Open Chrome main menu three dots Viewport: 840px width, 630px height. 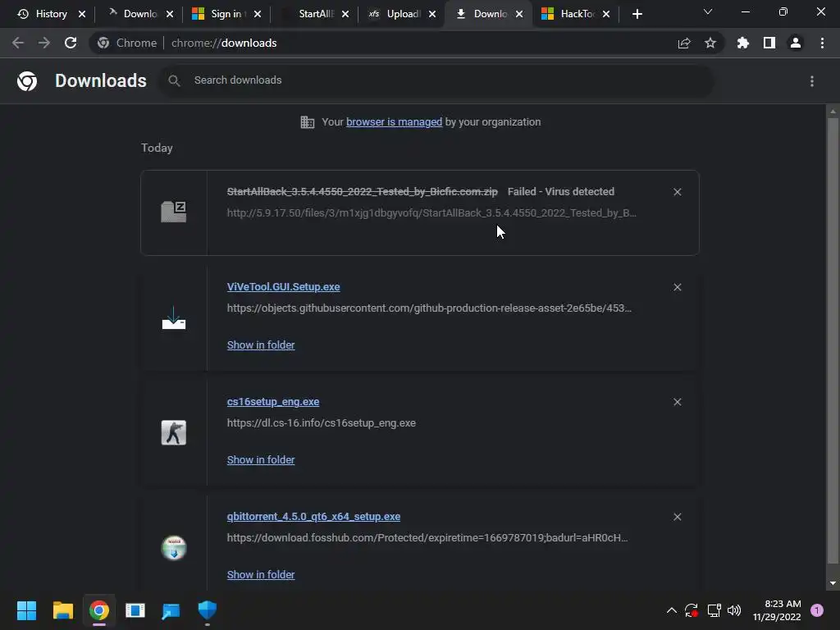coord(822,43)
